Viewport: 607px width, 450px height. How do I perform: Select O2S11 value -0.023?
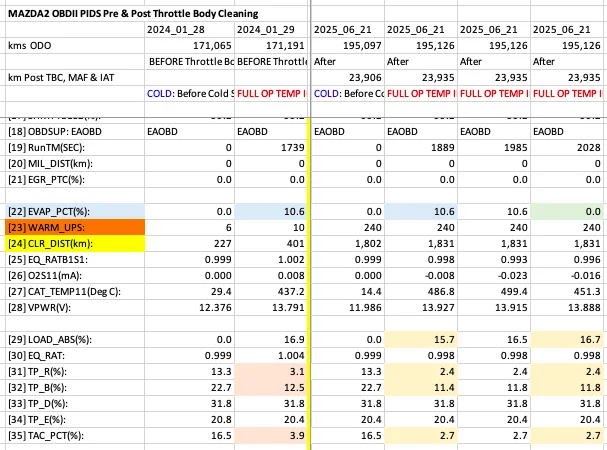(x=494, y=276)
